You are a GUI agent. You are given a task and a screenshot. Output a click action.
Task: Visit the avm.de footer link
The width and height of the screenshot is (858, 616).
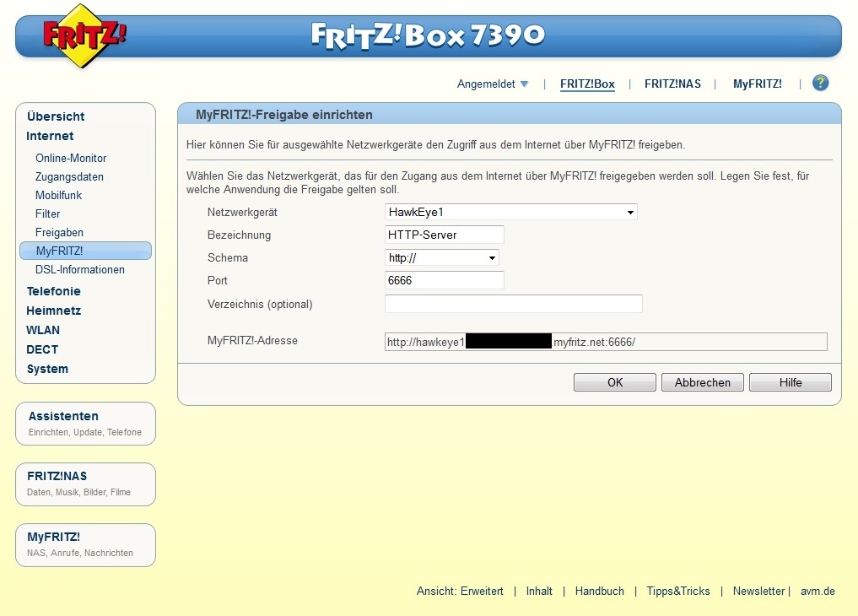pos(818,591)
